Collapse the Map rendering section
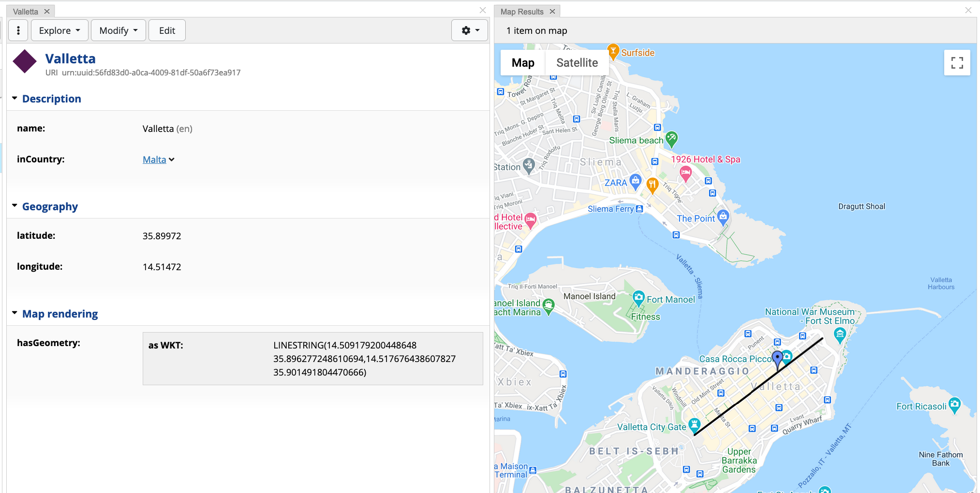 (x=15, y=314)
